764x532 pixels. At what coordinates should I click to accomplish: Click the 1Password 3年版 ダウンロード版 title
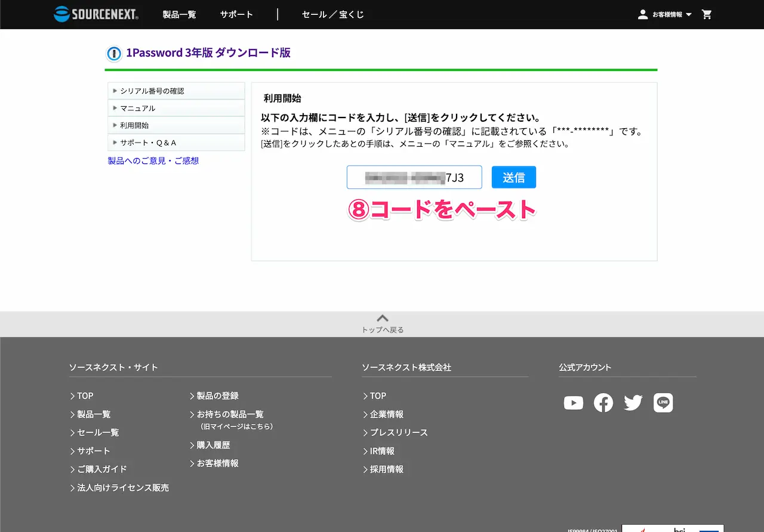[208, 52]
